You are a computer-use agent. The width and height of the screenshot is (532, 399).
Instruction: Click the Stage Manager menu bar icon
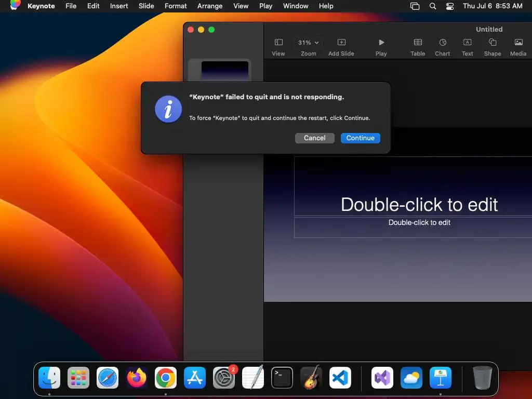[415, 6]
